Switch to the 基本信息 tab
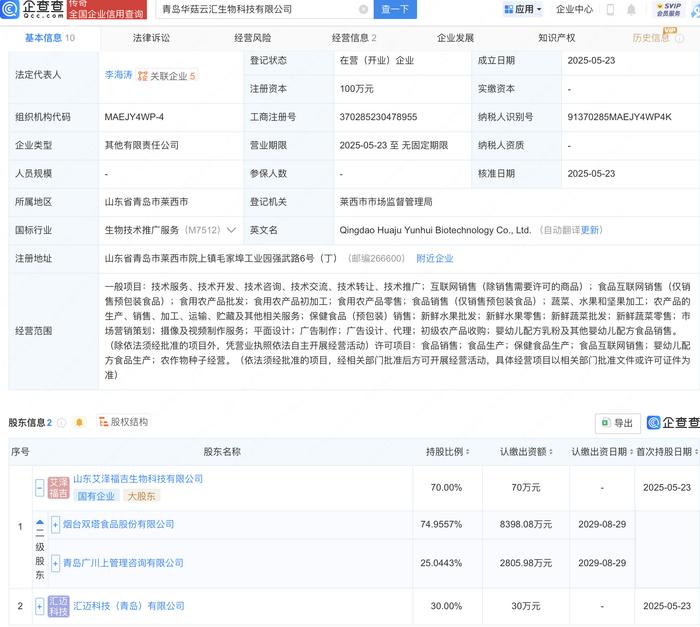700x627 pixels. [50, 38]
